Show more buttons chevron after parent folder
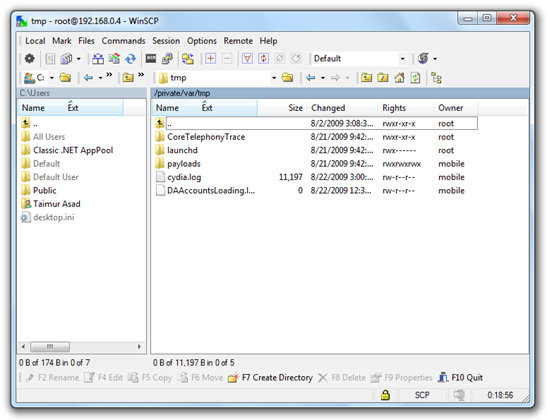This screenshot has height=420, width=547. coord(141,75)
